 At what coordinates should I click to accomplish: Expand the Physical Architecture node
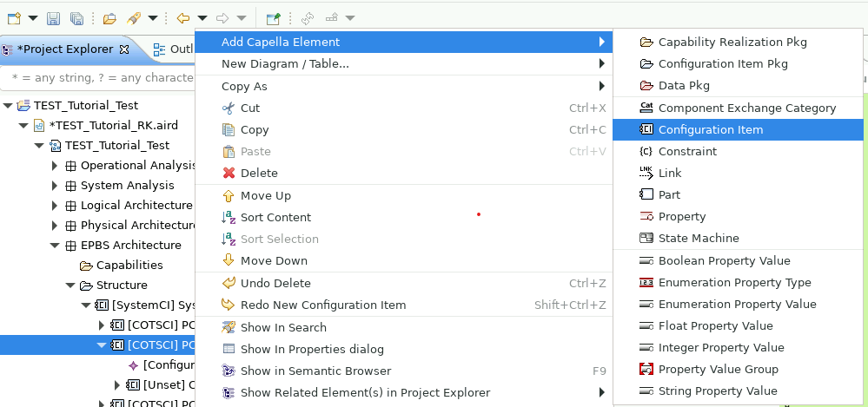tap(54, 225)
